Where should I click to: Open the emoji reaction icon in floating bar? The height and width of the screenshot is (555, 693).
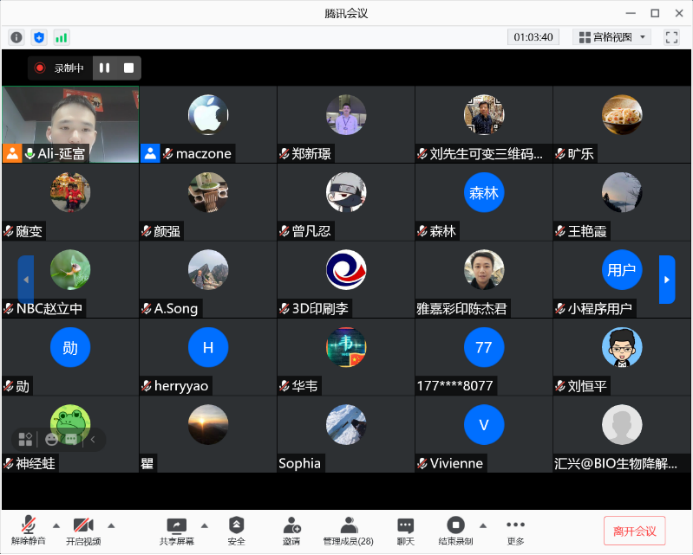(x=51, y=438)
